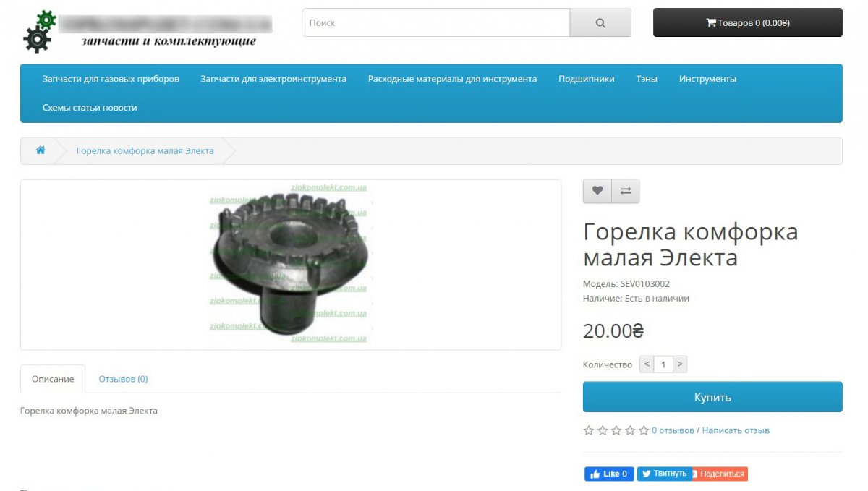Expand Запчасти для газовых приборов menu
This screenshot has width=868, height=491.
111,79
